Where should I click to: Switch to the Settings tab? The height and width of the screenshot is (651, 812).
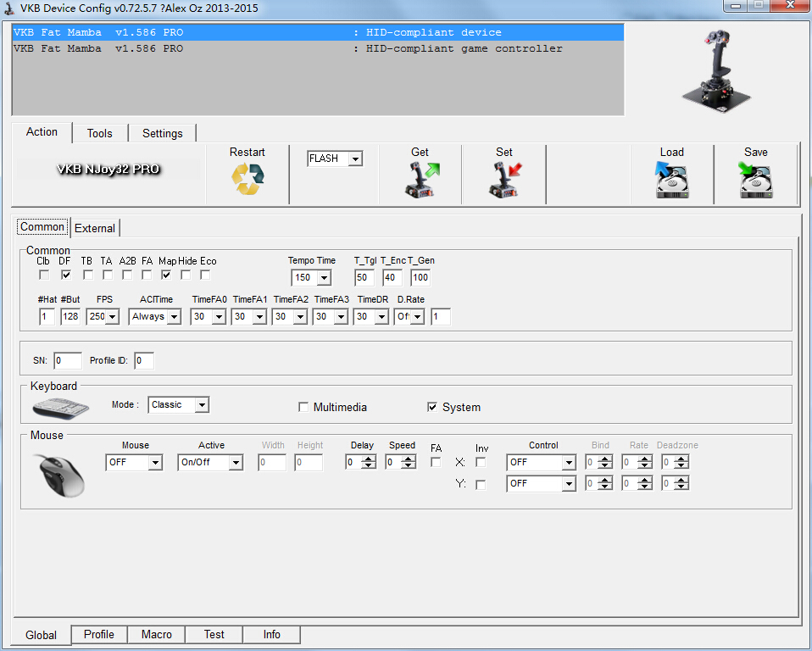pyautogui.click(x=162, y=134)
